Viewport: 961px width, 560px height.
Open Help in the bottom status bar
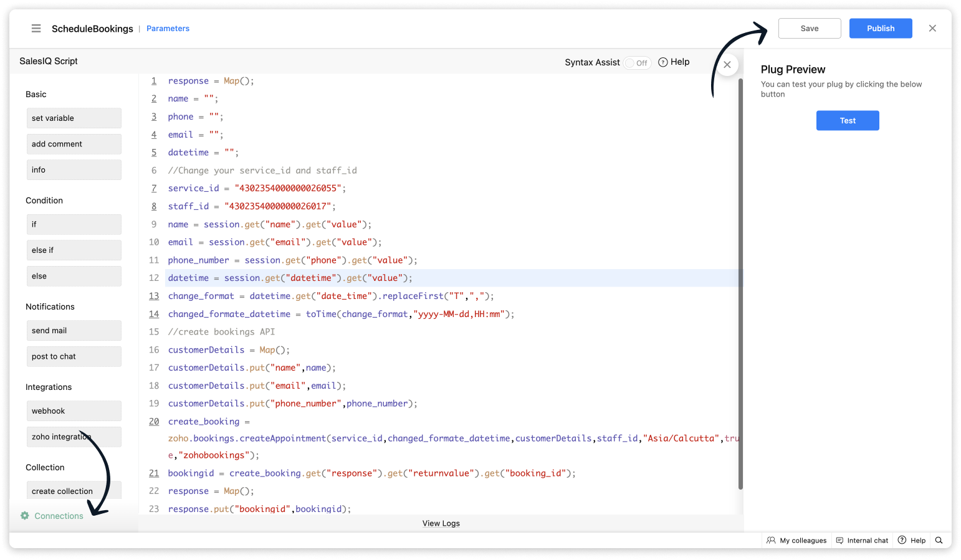click(x=912, y=541)
